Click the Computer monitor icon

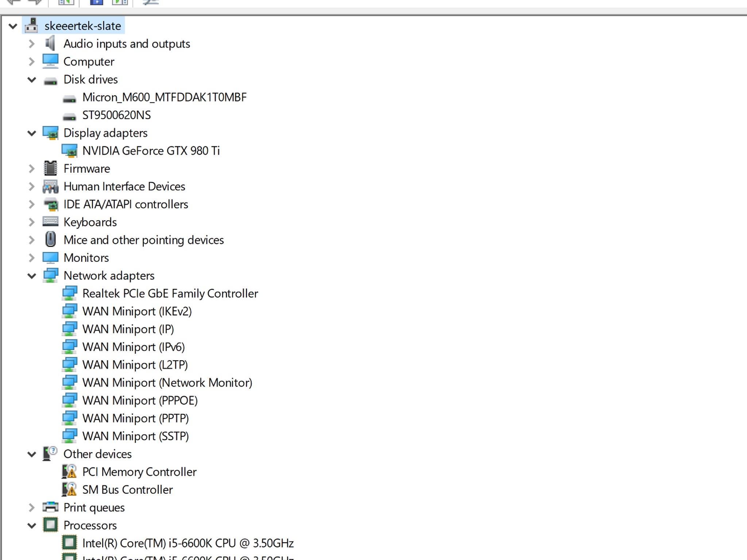[50, 61]
